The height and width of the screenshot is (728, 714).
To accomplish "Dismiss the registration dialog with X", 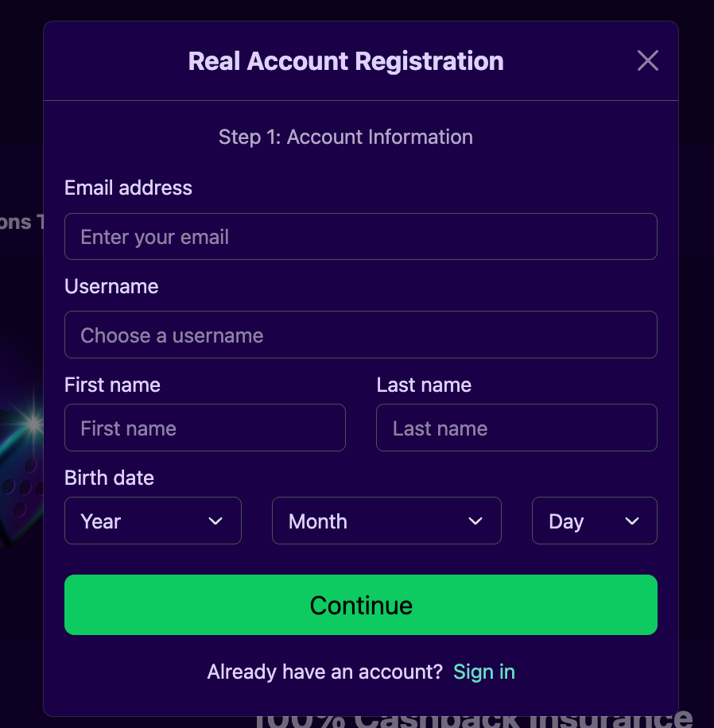I will pos(647,60).
